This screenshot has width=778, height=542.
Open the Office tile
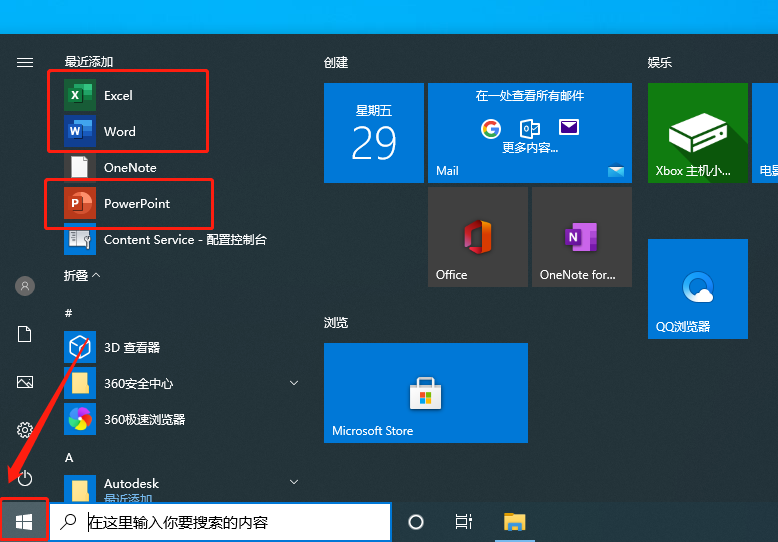477,237
